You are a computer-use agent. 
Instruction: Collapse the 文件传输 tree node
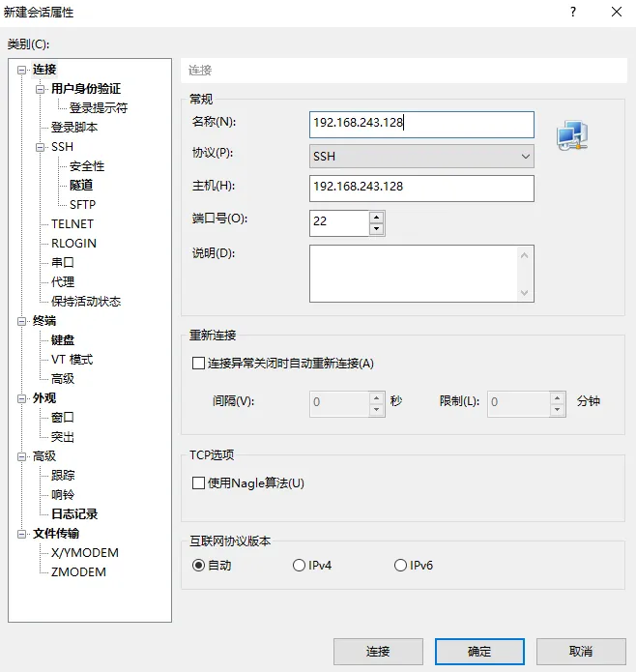[x=21, y=534]
